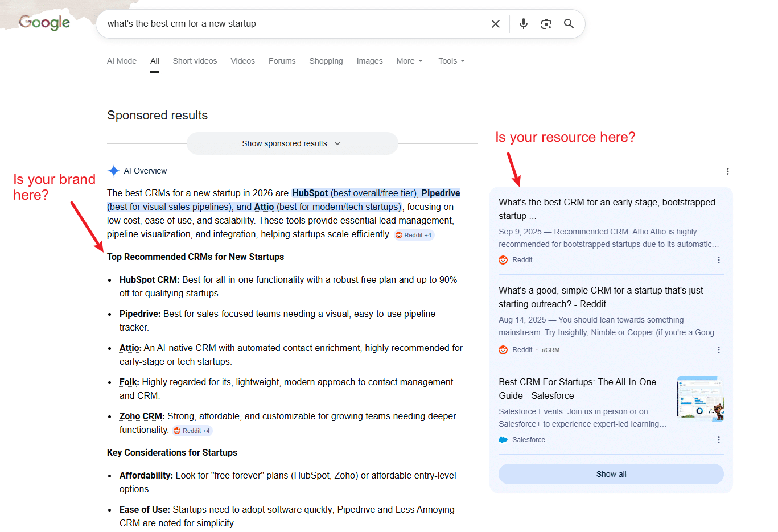Image resolution: width=778 pixels, height=532 pixels.
Task: Open Google Lens image search icon
Action: pos(546,24)
